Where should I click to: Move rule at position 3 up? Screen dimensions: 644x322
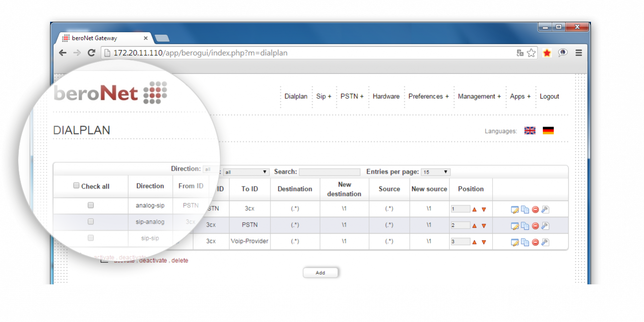(x=474, y=242)
